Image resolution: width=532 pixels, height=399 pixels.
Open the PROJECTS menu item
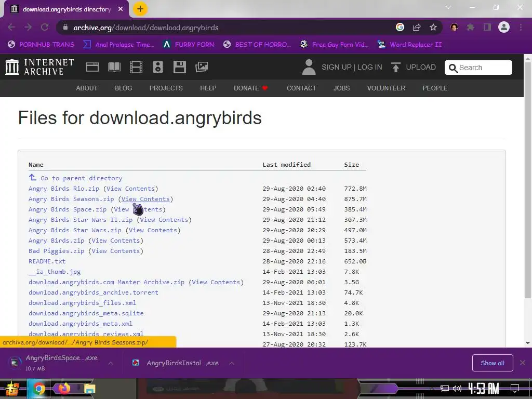[166, 88]
